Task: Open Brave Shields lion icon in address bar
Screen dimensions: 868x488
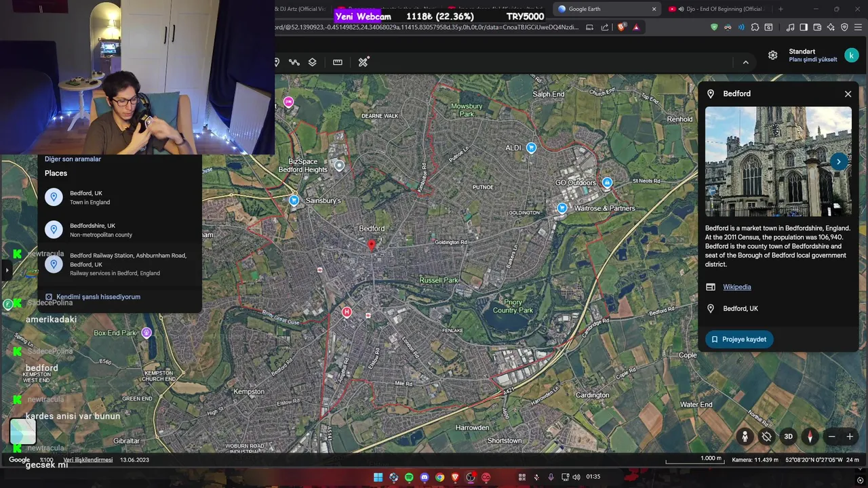Action: (621, 27)
